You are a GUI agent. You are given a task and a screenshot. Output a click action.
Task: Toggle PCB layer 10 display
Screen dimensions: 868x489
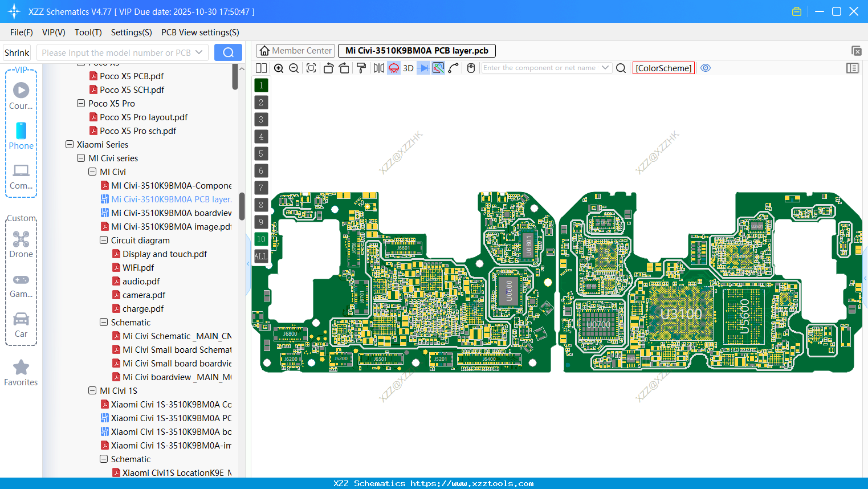click(x=260, y=239)
